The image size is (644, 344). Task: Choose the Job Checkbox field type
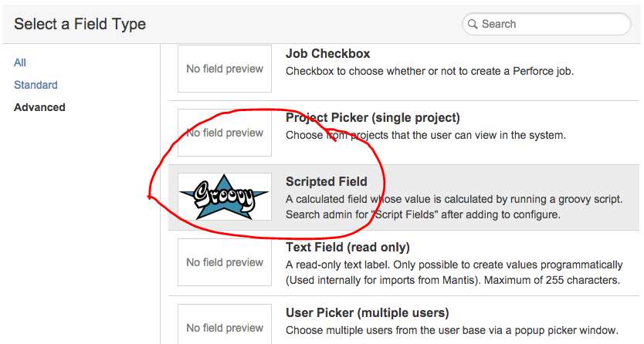pyautogui.click(x=327, y=54)
